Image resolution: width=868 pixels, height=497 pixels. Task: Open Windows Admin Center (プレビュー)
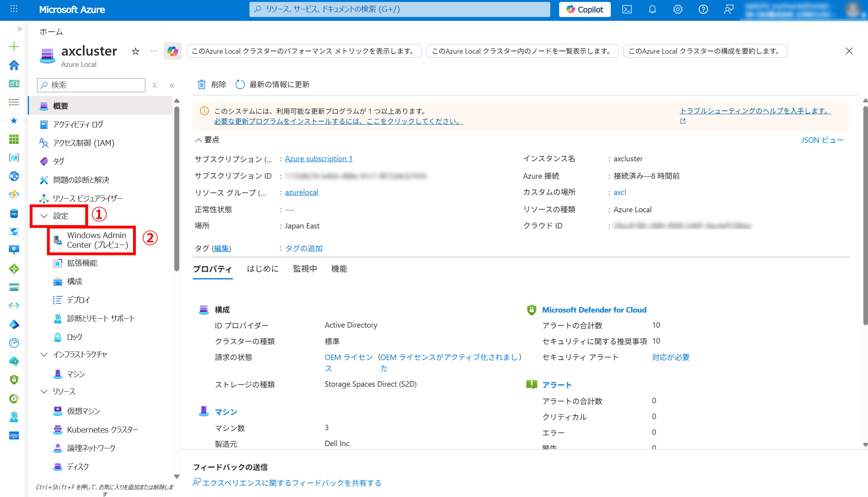coord(91,240)
